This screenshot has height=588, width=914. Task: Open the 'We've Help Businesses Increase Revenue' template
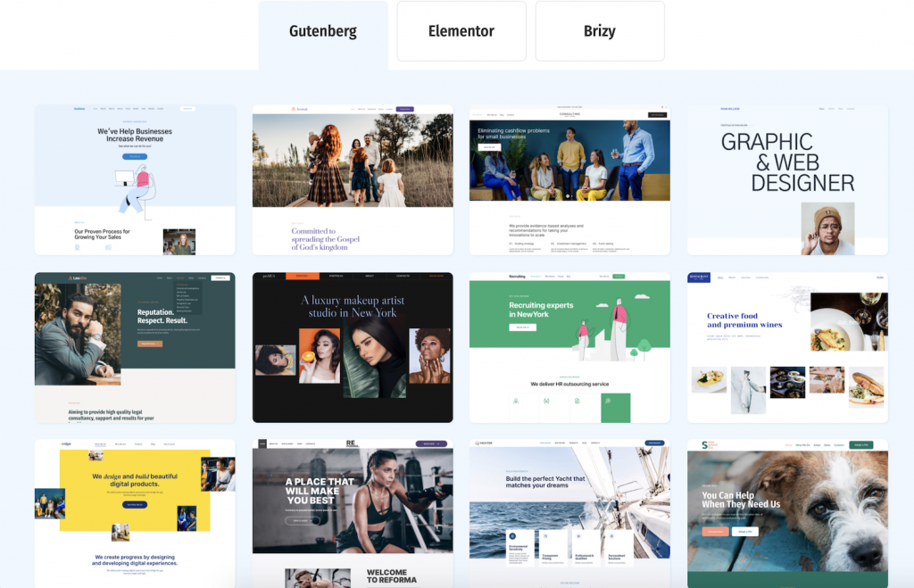[135, 179]
